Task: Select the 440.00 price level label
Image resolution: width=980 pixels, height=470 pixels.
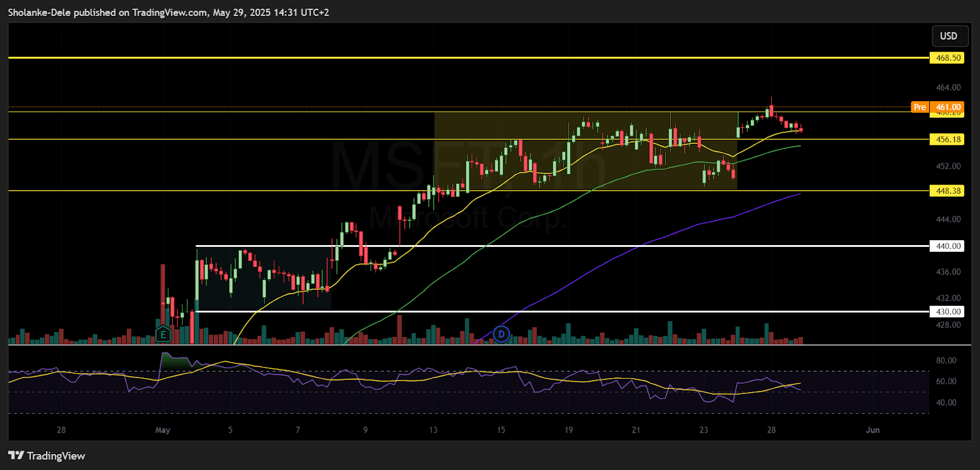Action: pyautogui.click(x=948, y=246)
